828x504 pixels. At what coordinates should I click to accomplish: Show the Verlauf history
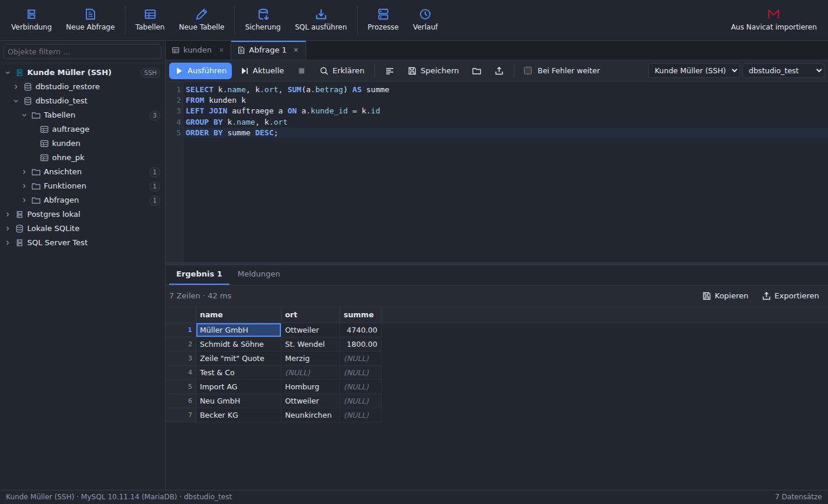[425, 20]
